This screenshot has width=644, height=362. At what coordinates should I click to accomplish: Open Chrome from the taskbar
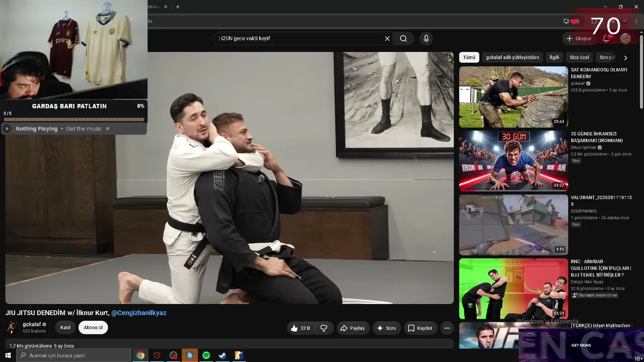140,355
